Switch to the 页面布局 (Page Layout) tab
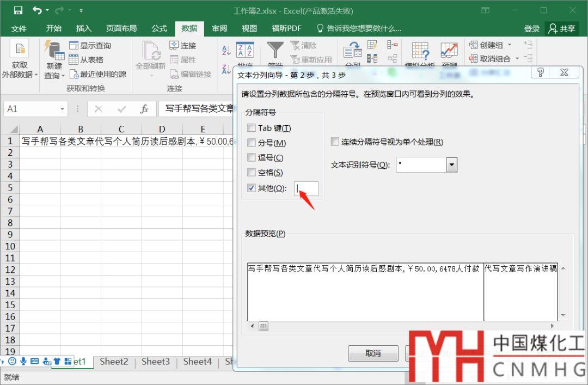The height and width of the screenshot is (385, 588). pyautogui.click(x=121, y=28)
